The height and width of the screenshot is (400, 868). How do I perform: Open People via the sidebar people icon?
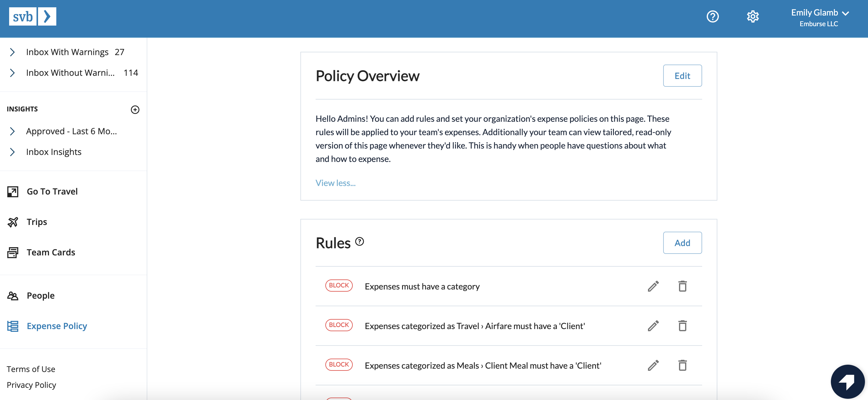pyautogui.click(x=13, y=296)
